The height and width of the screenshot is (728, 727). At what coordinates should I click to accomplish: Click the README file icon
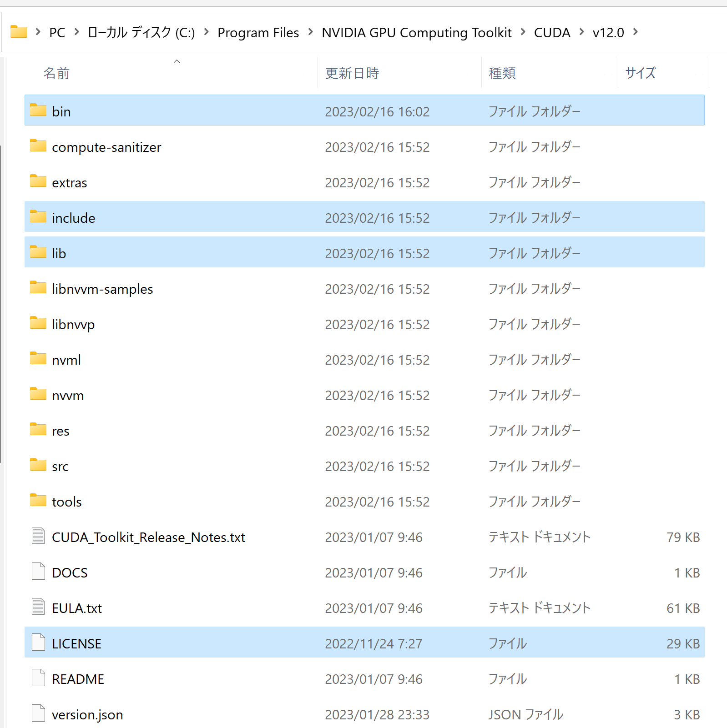[x=38, y=678]
